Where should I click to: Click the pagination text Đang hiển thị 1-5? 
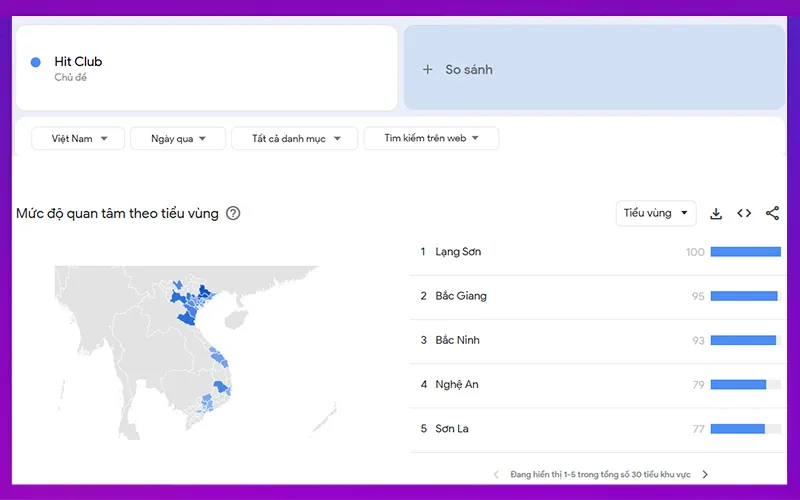click(x=600, y=474)
